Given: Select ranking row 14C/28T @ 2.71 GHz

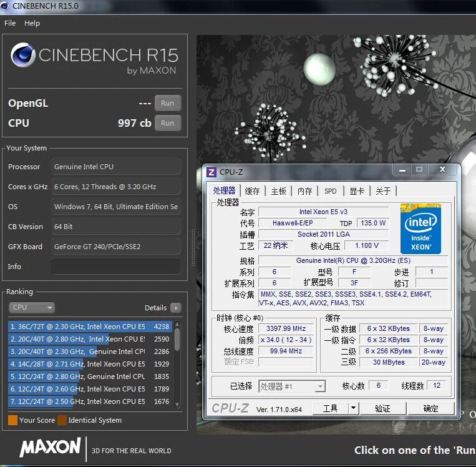Looking at the screenshot, I should coord(90,364).
